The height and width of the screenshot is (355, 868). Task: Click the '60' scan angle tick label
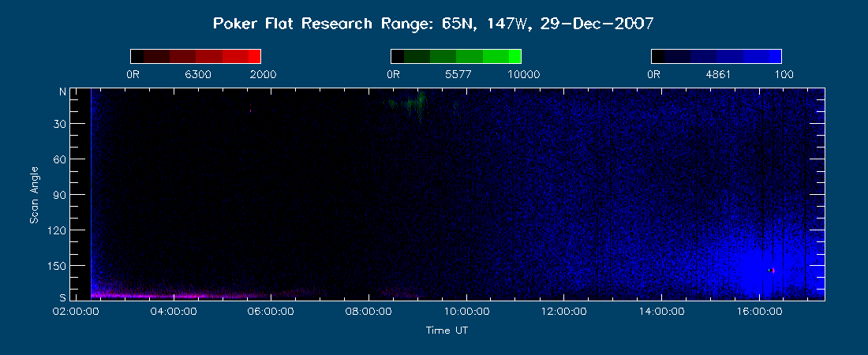tap(60, 159)
